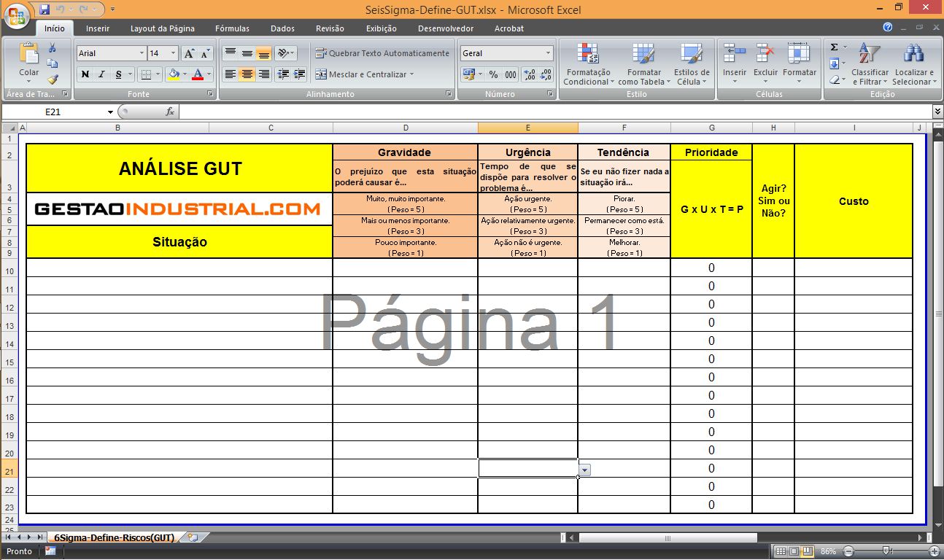This screenshot has height=560, width=944.
Task: Expand the Geral number format dropdown
Action: pos(548,53)
